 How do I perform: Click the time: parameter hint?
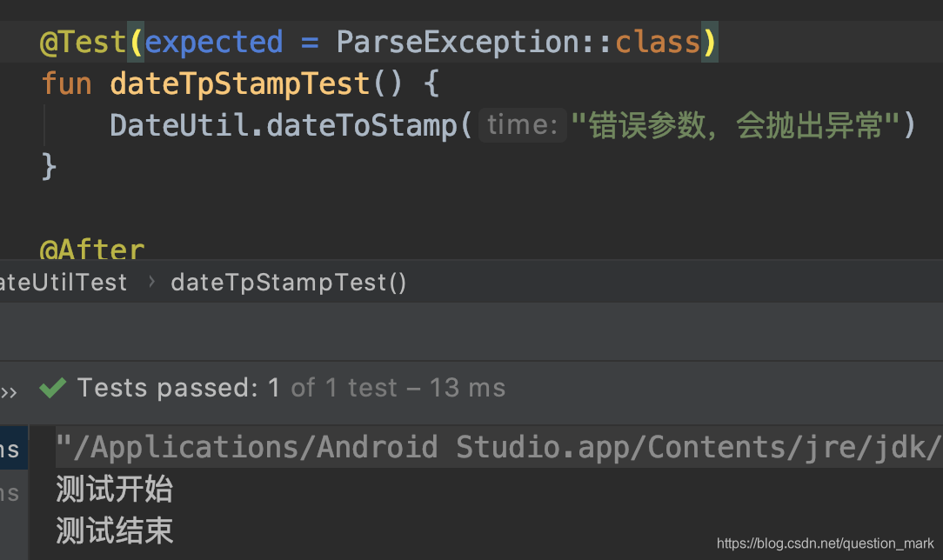pos(523,125)
